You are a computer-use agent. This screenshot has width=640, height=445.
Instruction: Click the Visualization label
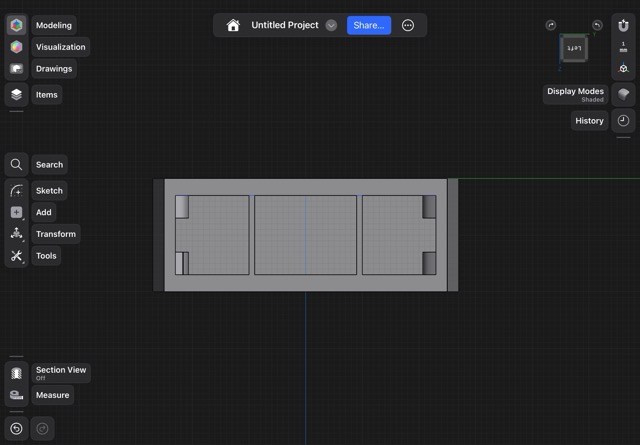tap(61, 47)
